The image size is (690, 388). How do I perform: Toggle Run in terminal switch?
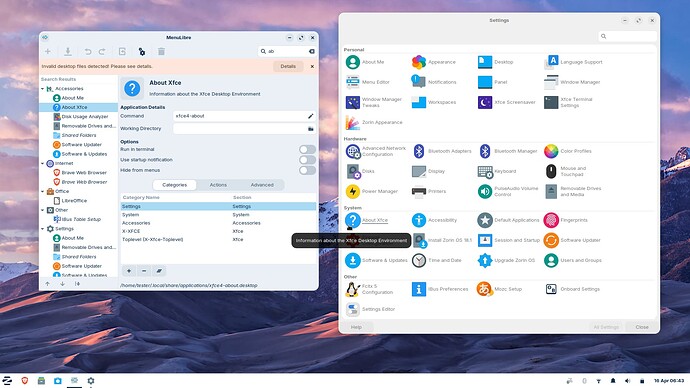click(307, 150)
